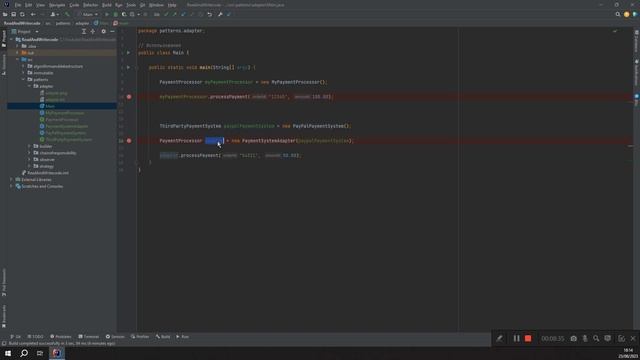640x360 pixels.
Task: Expand the strategy package
Action: click(x=30, y=166)
